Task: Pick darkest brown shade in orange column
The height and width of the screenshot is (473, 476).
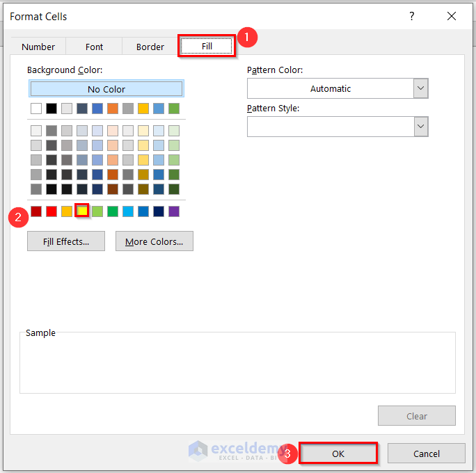Action: pos(113,189)
